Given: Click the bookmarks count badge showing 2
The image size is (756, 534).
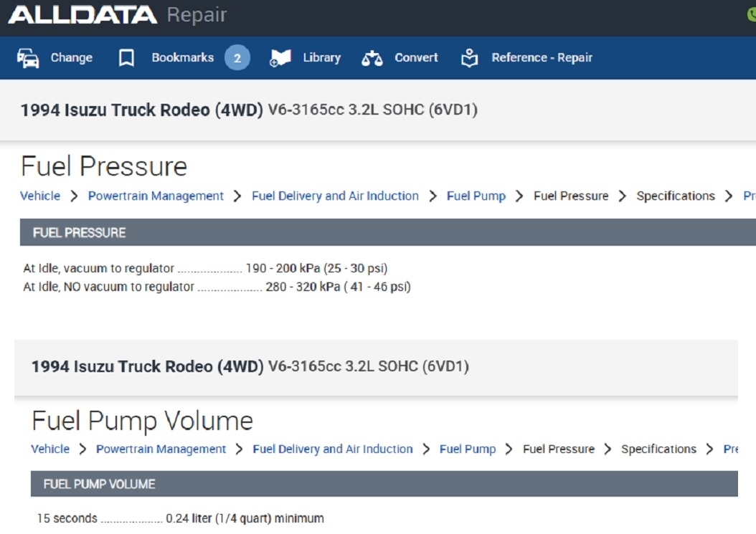Looking at the screenshot, I should (237, 58).
